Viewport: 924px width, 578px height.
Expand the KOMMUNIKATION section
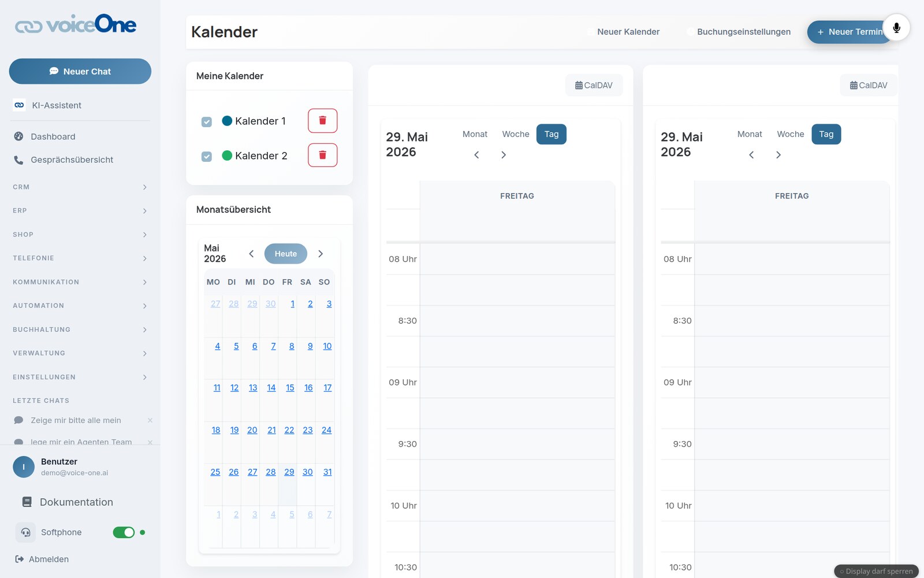pos(80,282)
